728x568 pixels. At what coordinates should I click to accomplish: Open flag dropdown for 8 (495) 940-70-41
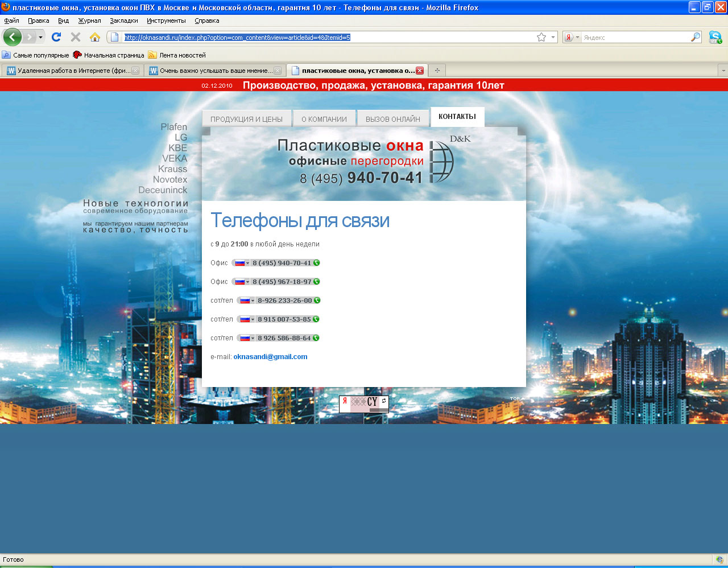241,263
